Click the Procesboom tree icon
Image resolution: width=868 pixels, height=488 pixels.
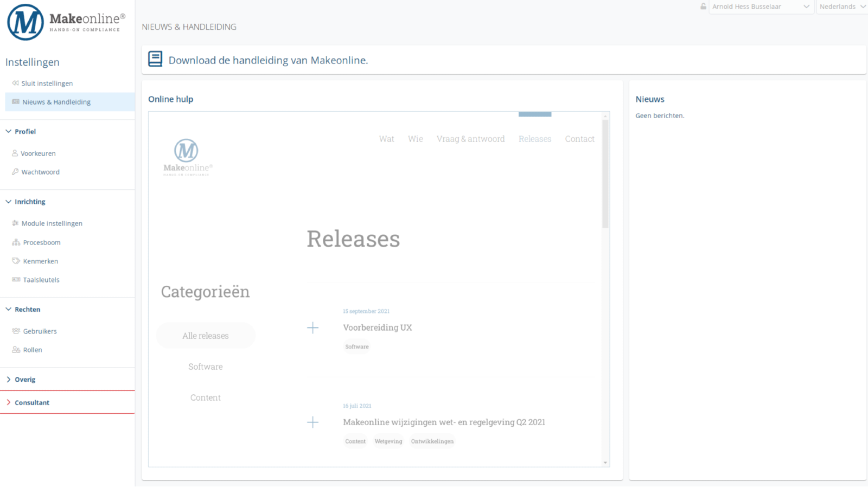tap(16, 242)
